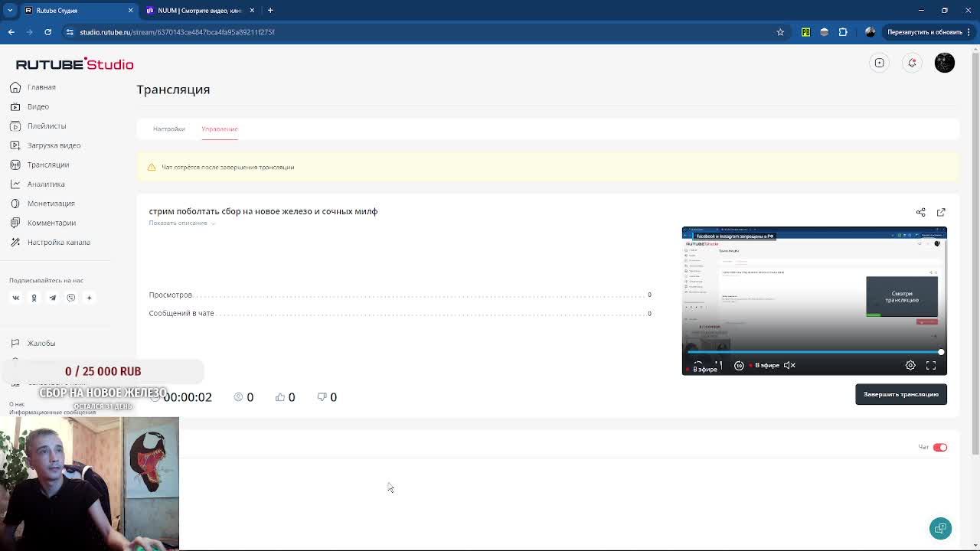Open the notifications bell
The image size is (980, 551).
coord(912,63)
